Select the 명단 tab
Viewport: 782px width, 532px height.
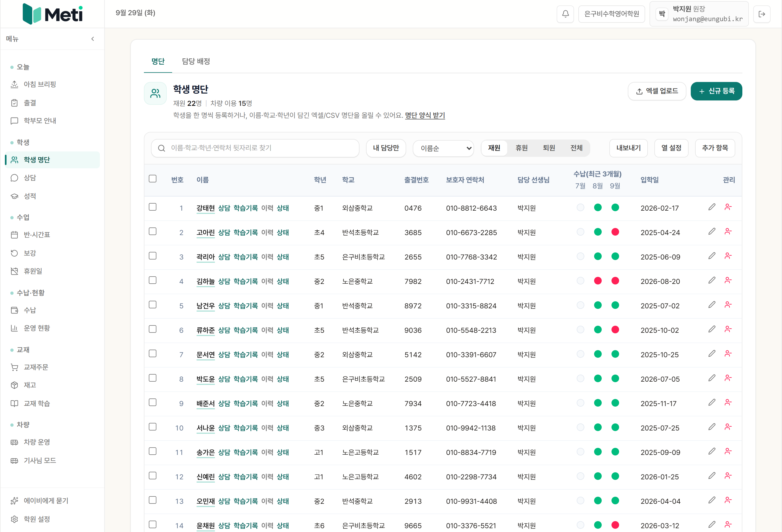click(158, 61)
